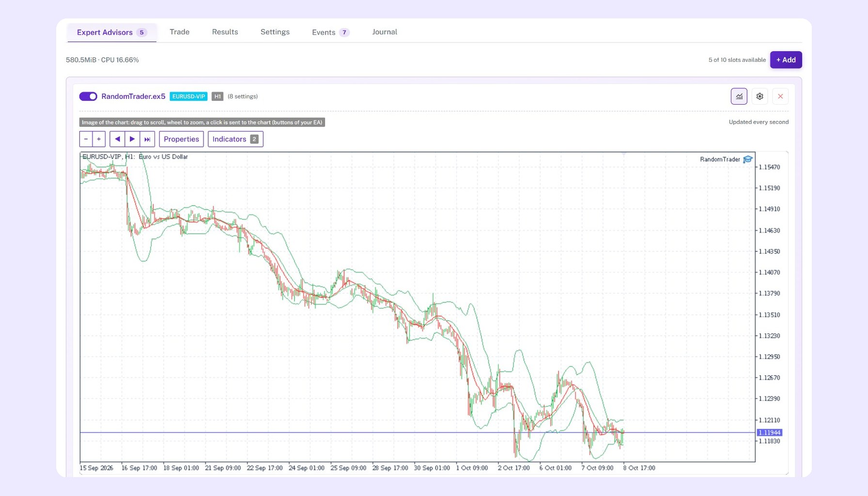Click the current price label 1.11944
Viewport: 868px width, 496px height.
(769, 433)
